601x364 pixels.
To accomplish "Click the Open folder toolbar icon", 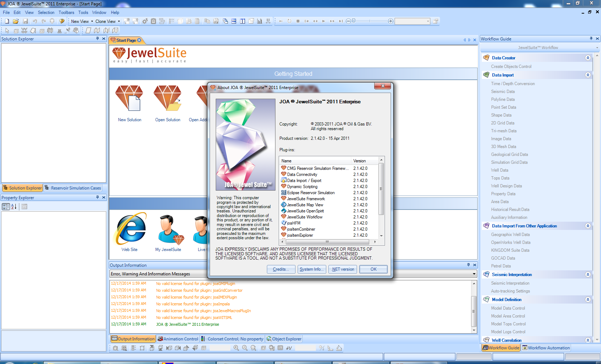I will pos(16,21).
